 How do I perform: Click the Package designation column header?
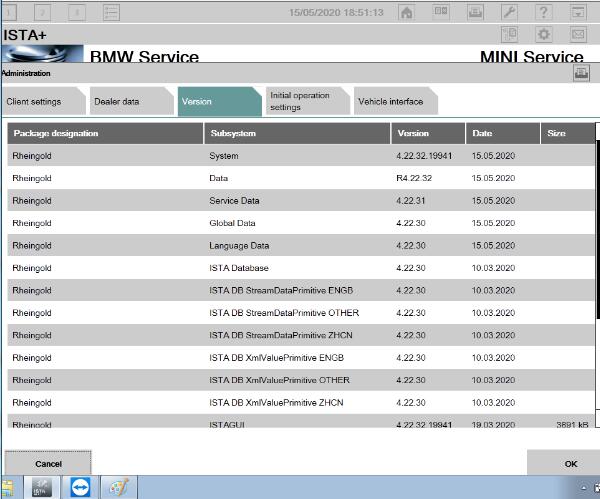(x=105, y=133)
